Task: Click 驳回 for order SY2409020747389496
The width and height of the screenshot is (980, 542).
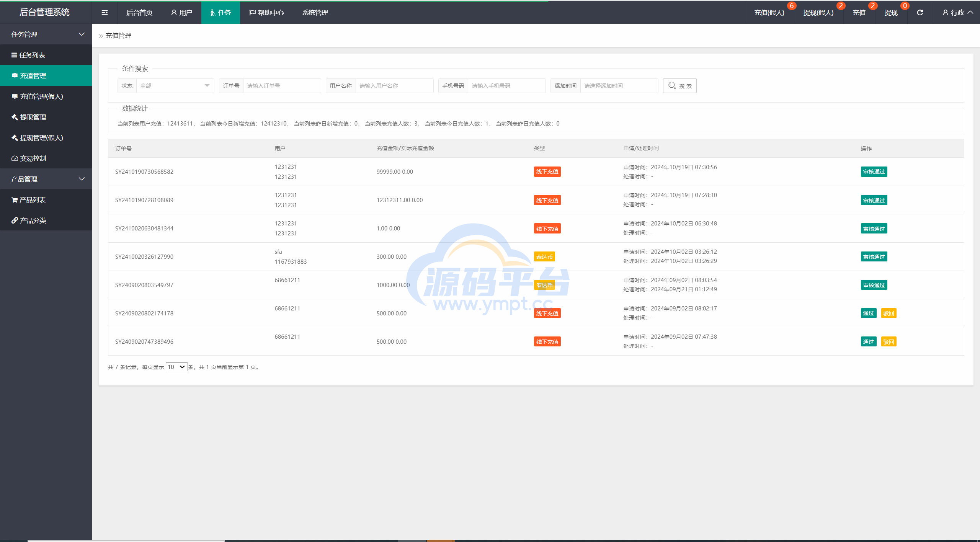Action: (889, 341)
